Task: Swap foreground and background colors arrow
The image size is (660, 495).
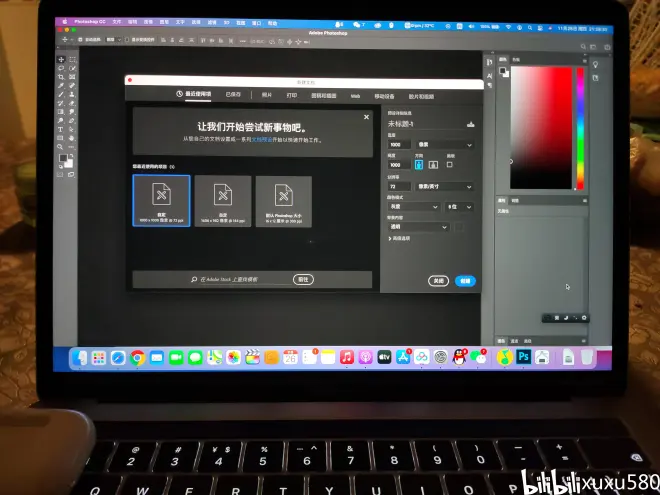Action: (x=71, y=156)
